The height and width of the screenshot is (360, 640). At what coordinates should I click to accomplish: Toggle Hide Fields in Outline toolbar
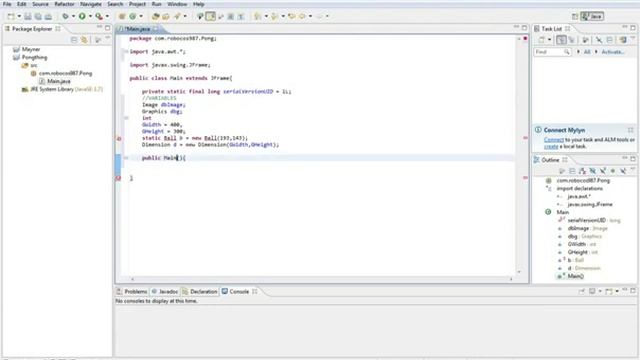[593, 171]
